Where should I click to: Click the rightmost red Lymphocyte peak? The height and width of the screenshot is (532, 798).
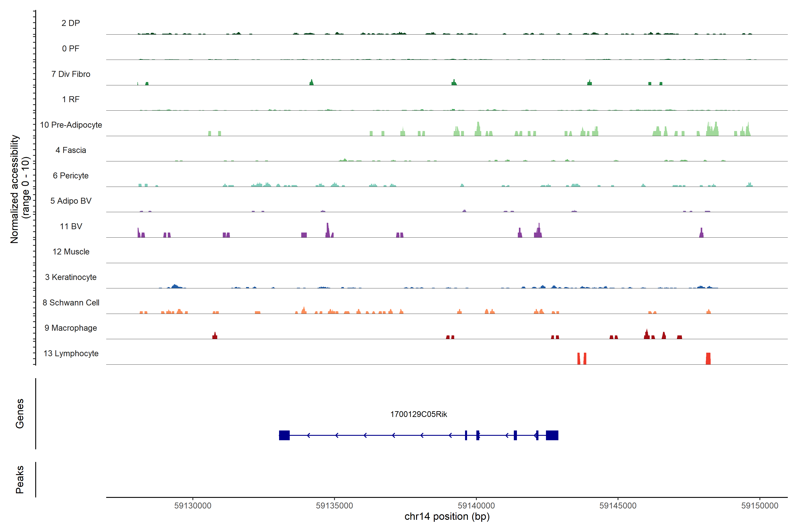(x=708, y=359)
